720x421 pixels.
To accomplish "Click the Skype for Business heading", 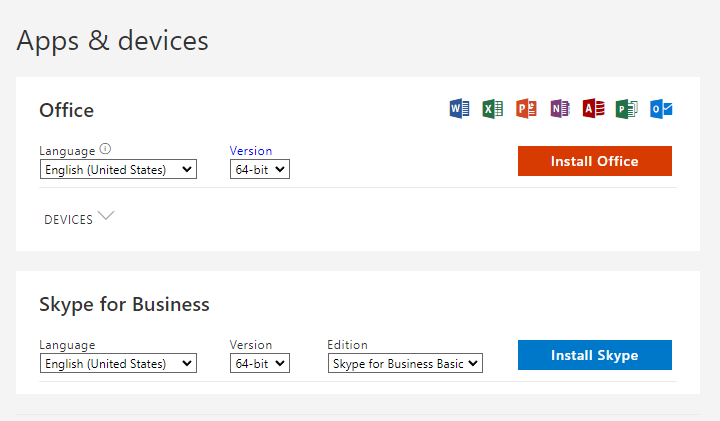I will tap(124, 304).
